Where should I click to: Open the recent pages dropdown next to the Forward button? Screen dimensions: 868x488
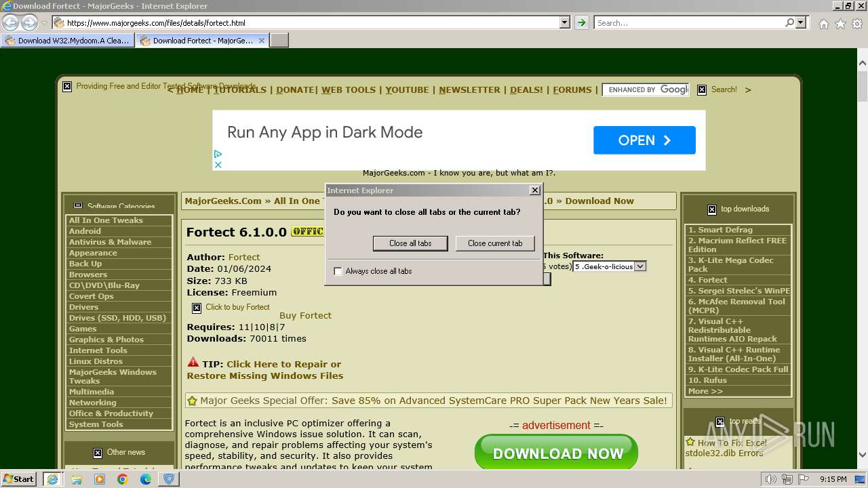(x=44, y=22)
